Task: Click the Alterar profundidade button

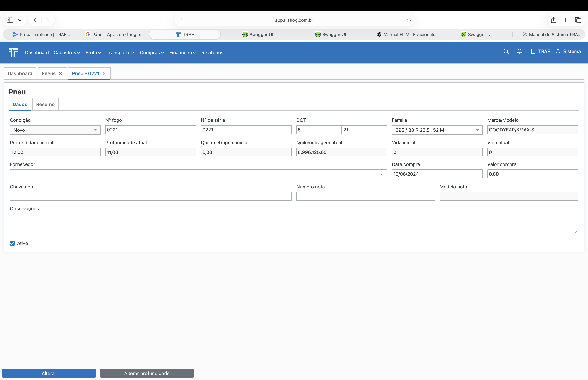Action: pos(147,373)
